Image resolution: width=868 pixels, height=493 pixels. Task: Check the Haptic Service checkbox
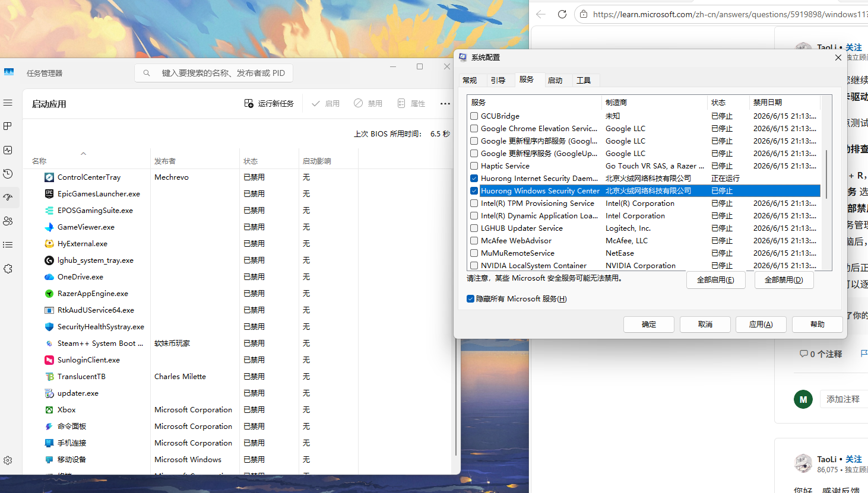coord(474,166)
